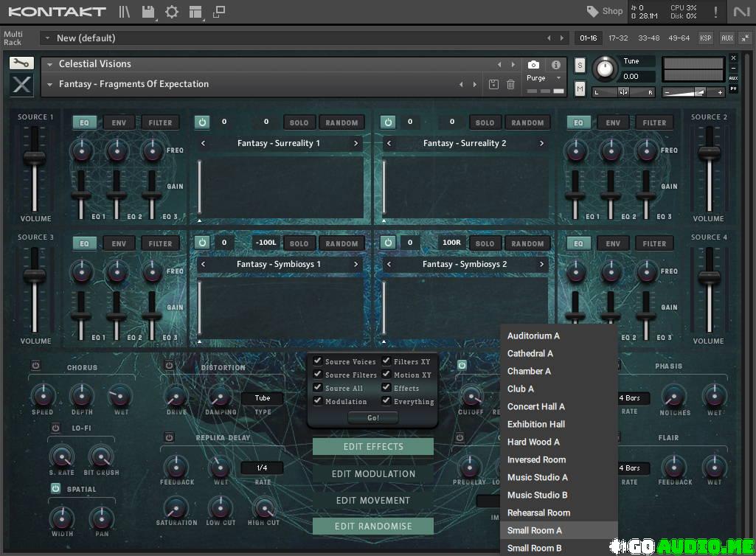Open the Purge dropdown arrow
The width and height of the screenshot is (756, 556).
point(559,78)
